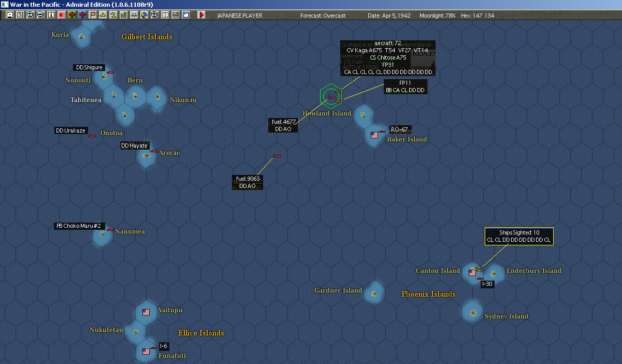The width and height of the screenshot is (622, 364).
Task: Open the OP operations toolbar button
Action: click(165, 15)
